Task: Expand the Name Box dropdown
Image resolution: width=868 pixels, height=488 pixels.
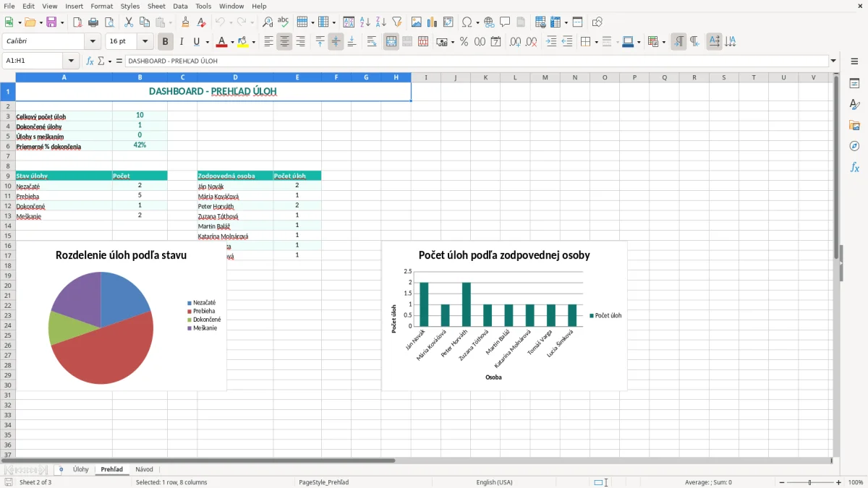Action: 71,61
